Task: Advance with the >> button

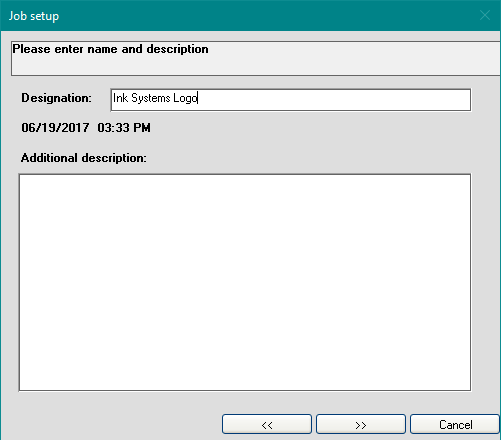Action: [361, 424]
